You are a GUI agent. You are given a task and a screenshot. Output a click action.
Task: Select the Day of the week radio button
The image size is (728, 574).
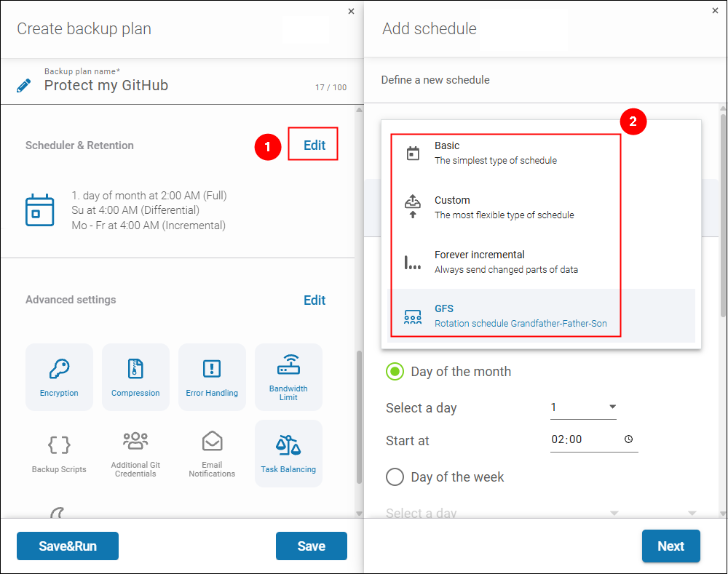(395, 477)
